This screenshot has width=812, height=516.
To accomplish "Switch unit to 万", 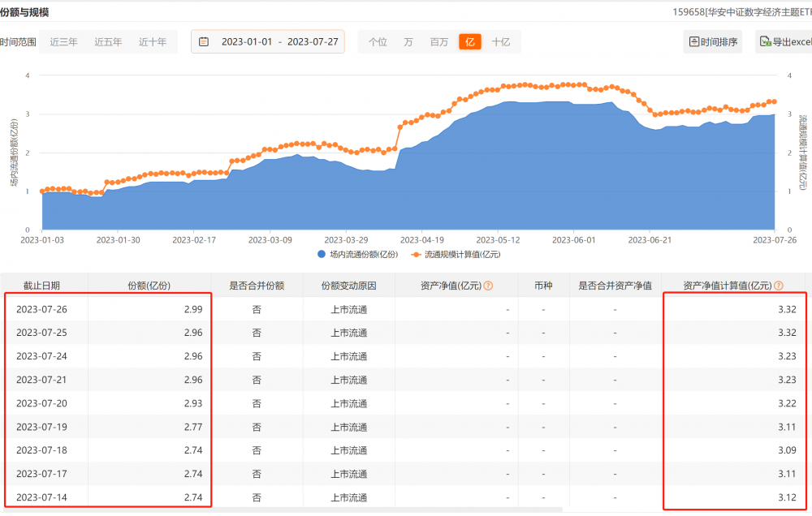I will pos(408,42).
